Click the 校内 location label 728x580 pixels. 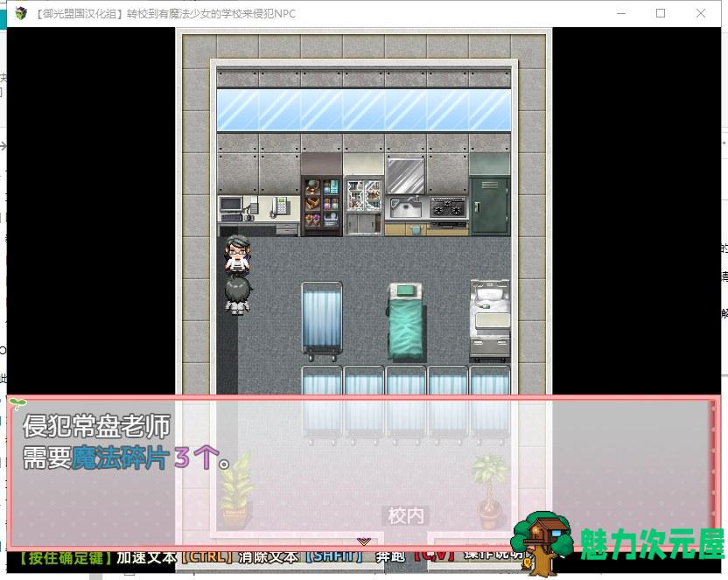click(405, 515)
